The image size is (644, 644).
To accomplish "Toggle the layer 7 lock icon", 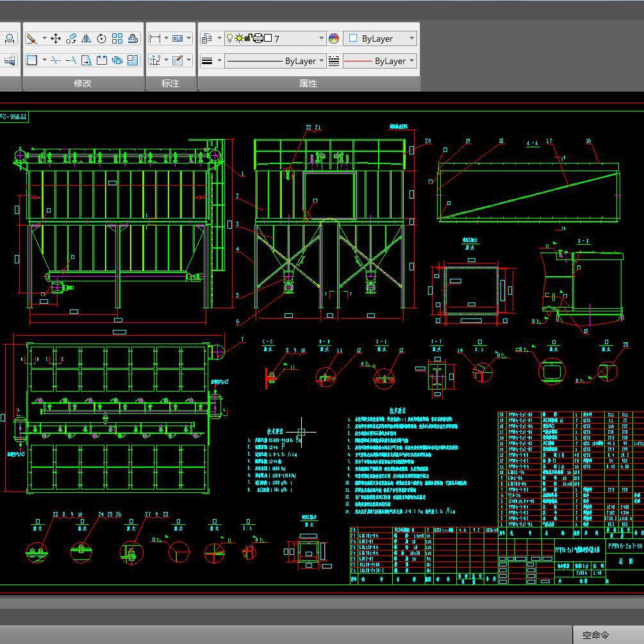I will pyautogui.click(x=249, y=38).
